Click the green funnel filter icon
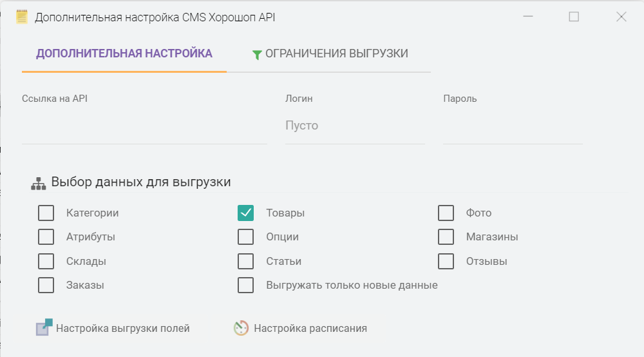 [257, 55]
